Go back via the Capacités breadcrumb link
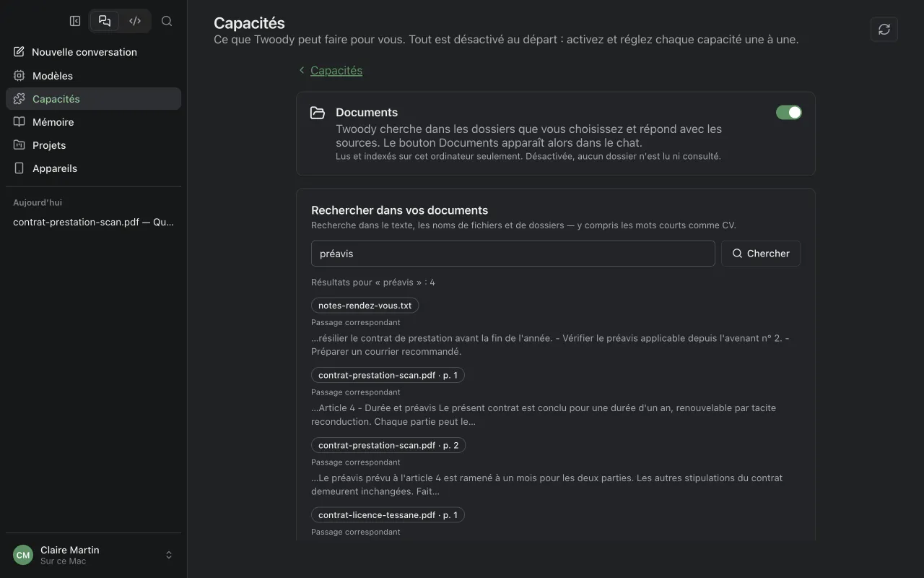Image resolution: width=924 pixels, height=578 pixels. pos(336,70)
